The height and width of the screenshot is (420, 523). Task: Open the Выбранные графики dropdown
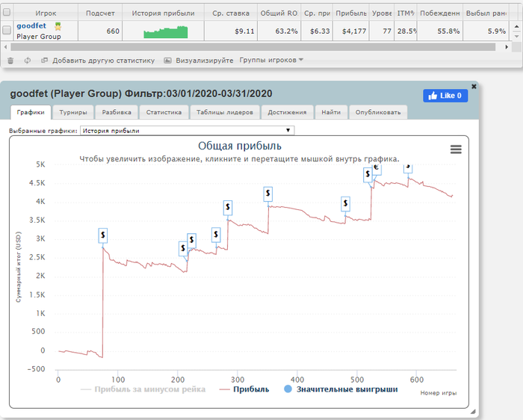[x=187, y=131]
